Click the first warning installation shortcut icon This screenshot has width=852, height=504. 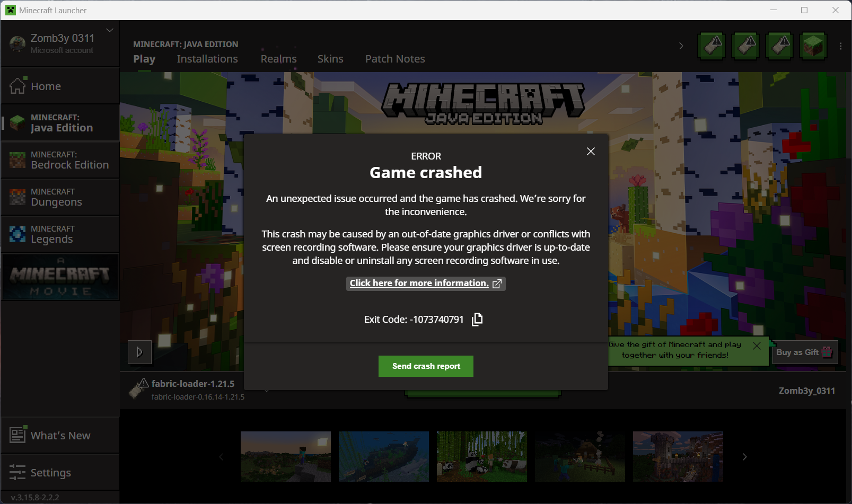point(712,46)
